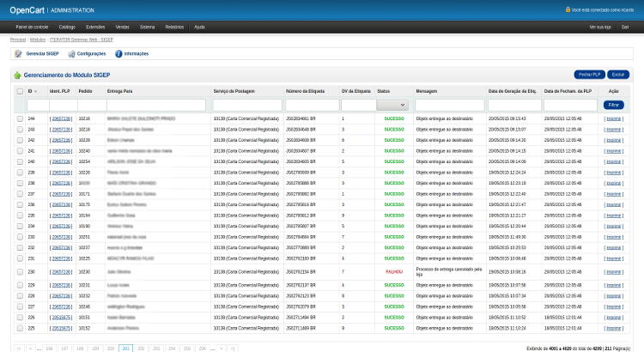Open the Relatórios menu
The width and height of the screenshot is (644, 352).
[174, 27]
